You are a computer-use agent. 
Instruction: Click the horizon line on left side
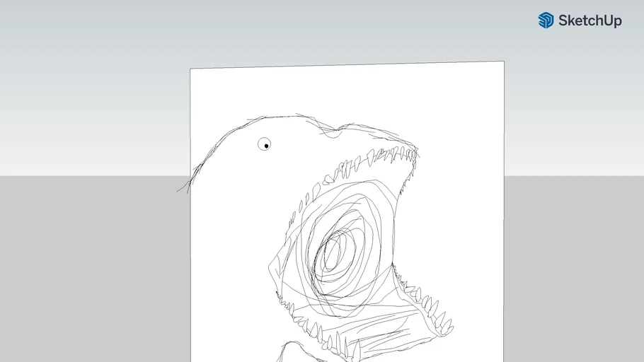[x=92, y=175]
